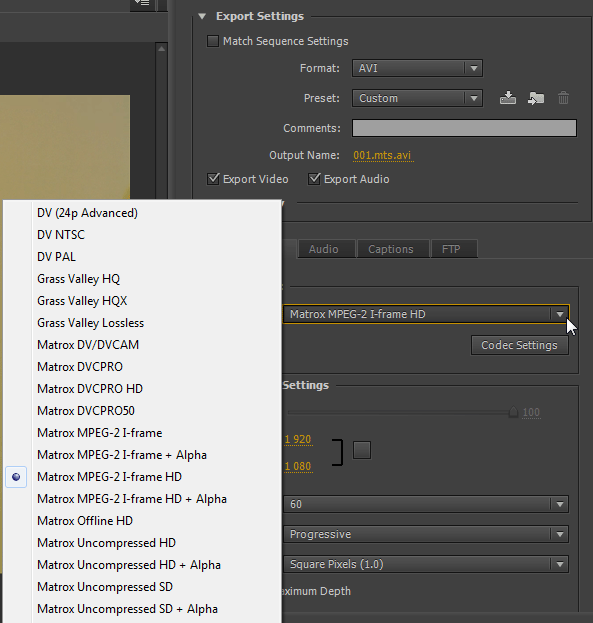This screenshot has height=623, width=593.
Task: Select DV (24p Advanced) codec
Action: 87,213
